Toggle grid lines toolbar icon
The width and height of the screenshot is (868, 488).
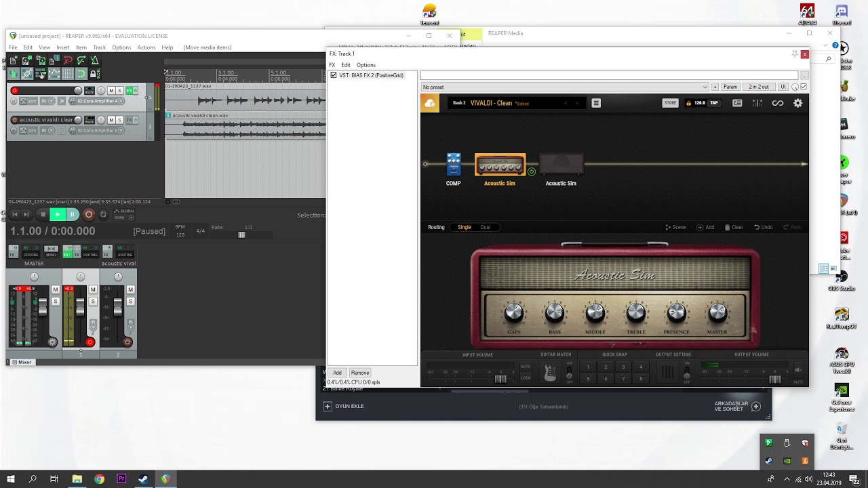click(x=68, y=73)
